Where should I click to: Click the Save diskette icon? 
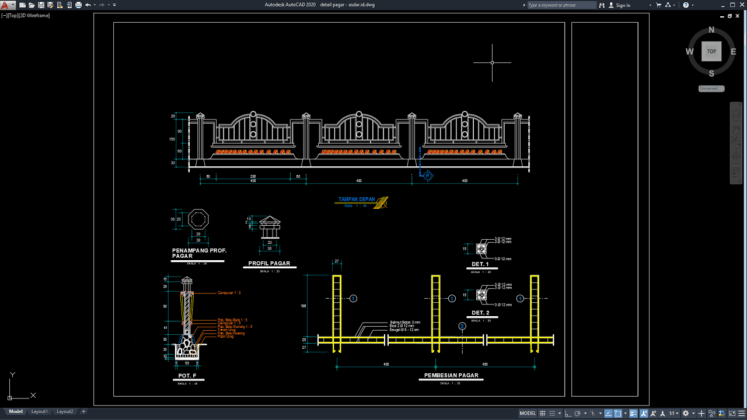tap(41, 5)
